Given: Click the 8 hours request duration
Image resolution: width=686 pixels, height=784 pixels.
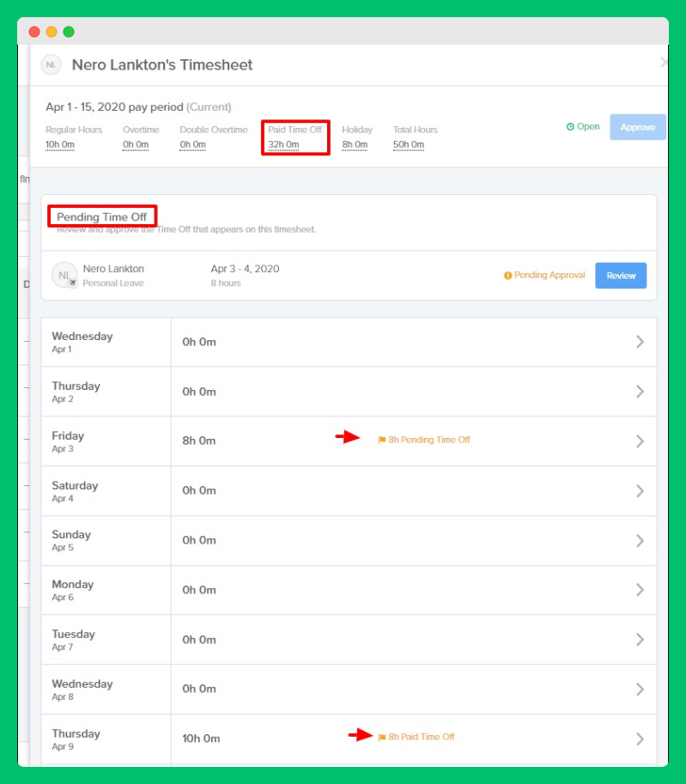Looking at the screenshot, I should pos(226,283).
